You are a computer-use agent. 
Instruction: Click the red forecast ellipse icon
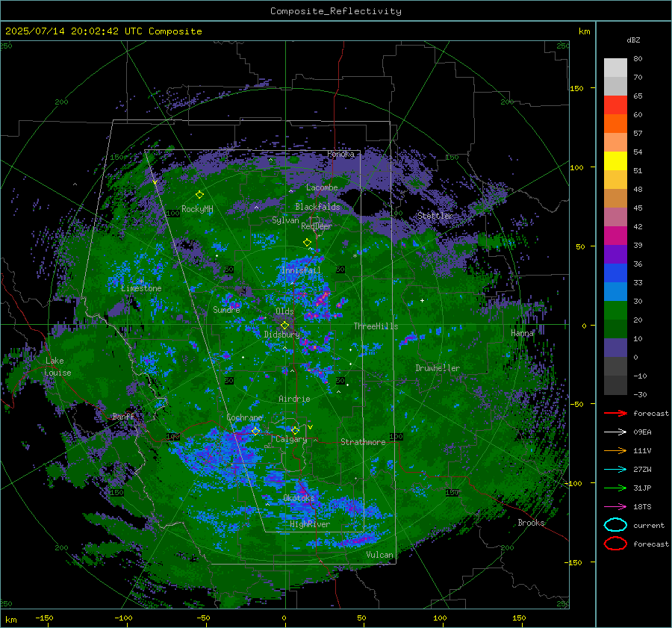[615, 544]
